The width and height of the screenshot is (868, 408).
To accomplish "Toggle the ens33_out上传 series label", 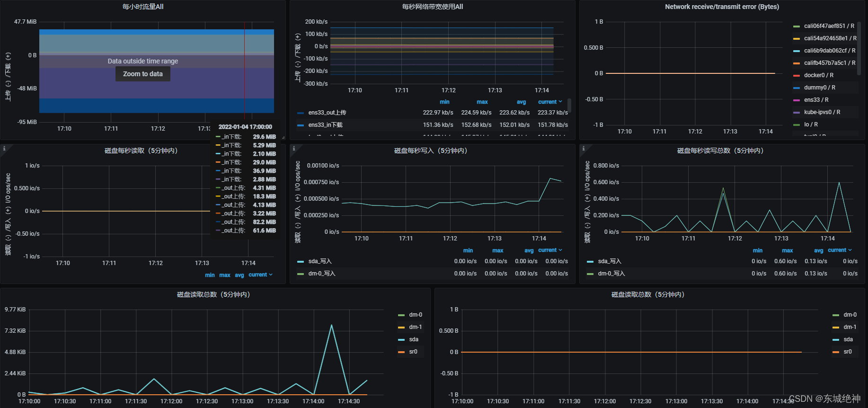I will point(327,113).
